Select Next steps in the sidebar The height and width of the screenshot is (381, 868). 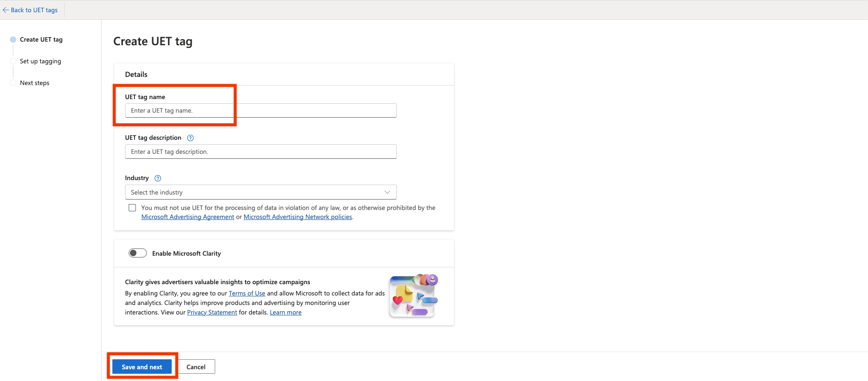tap(34, 83)
